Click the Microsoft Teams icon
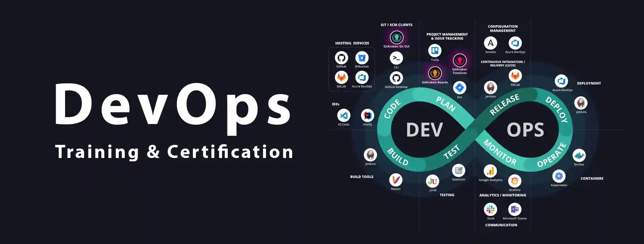 tap(515, 209)
